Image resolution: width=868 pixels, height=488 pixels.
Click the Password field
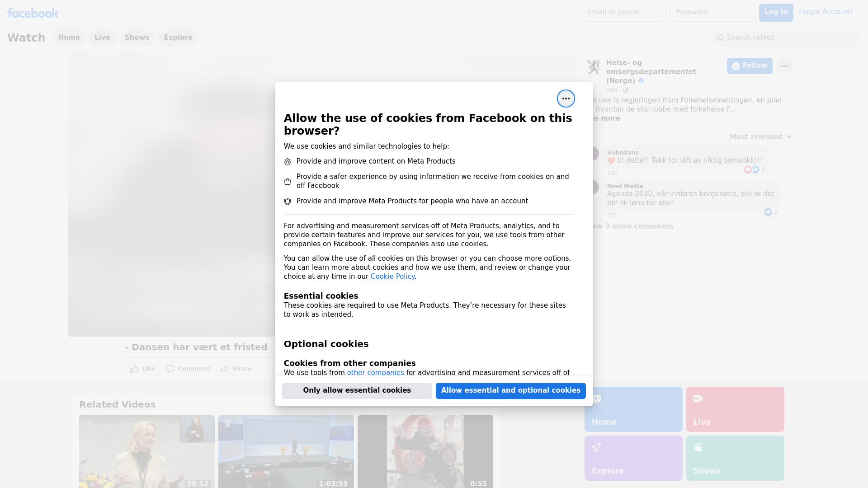712,13
